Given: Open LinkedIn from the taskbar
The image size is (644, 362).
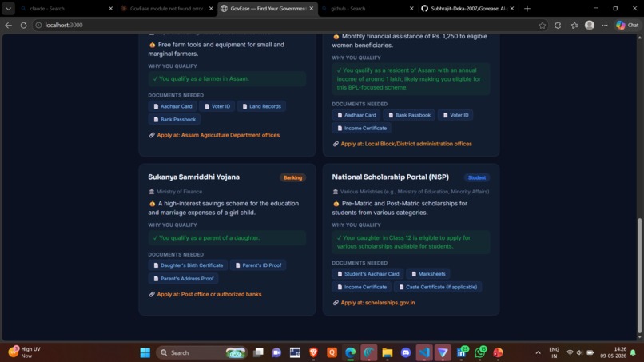Looking at the screenshot, I should (462, 352).
